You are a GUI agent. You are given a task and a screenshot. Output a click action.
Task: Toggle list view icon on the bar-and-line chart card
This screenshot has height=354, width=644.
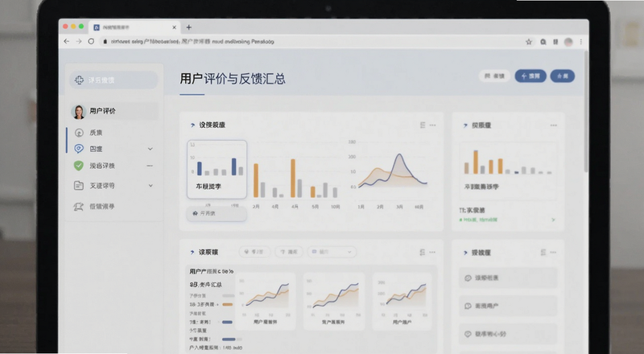click(423, 125)
